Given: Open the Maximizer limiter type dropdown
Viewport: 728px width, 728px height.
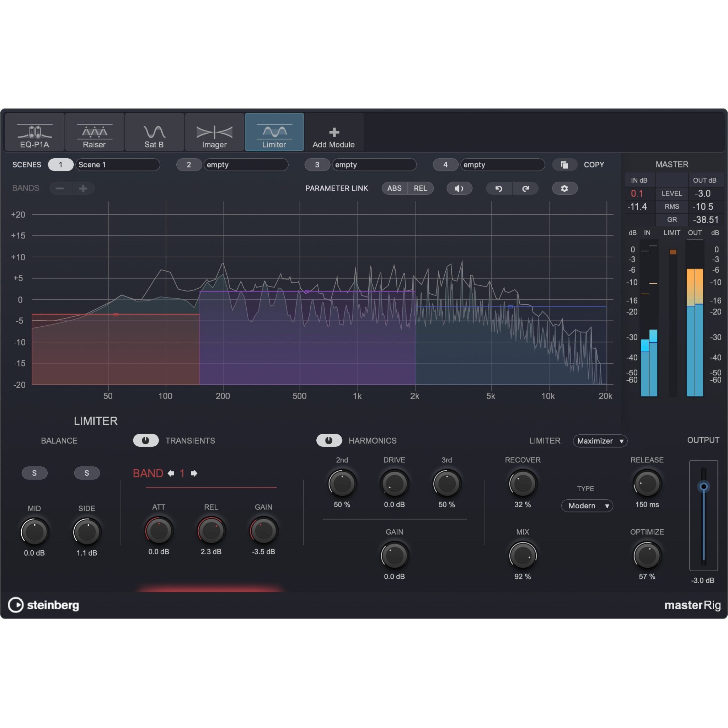Looking at the screenshot, I should click(x=600, y=441).
